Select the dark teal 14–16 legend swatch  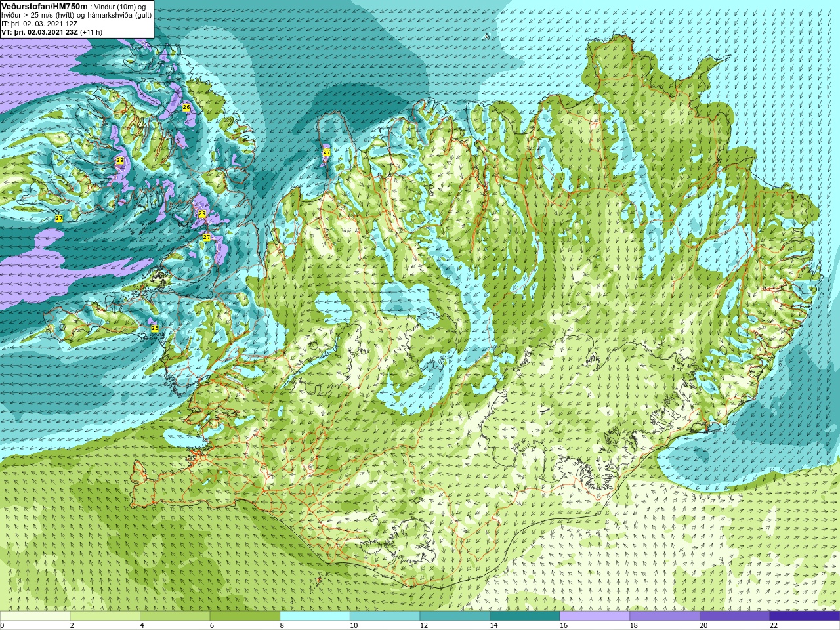(x=525, y=616)
